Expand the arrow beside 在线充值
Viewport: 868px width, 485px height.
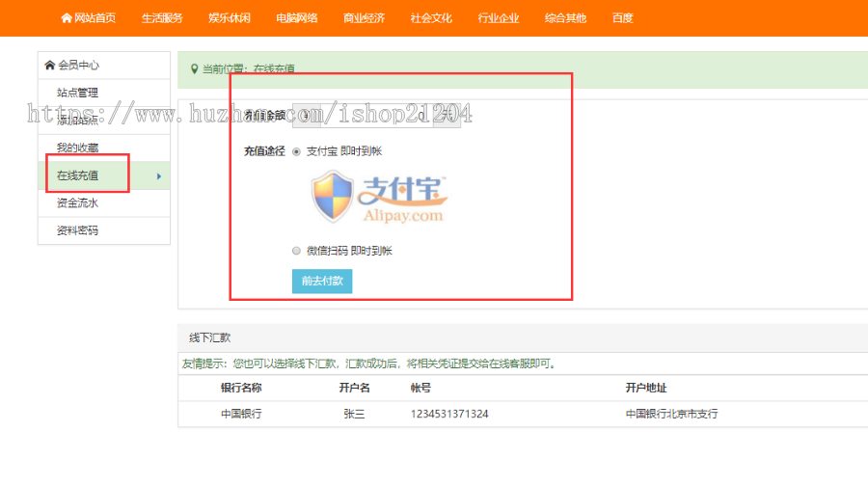click(x=159, y=176)
